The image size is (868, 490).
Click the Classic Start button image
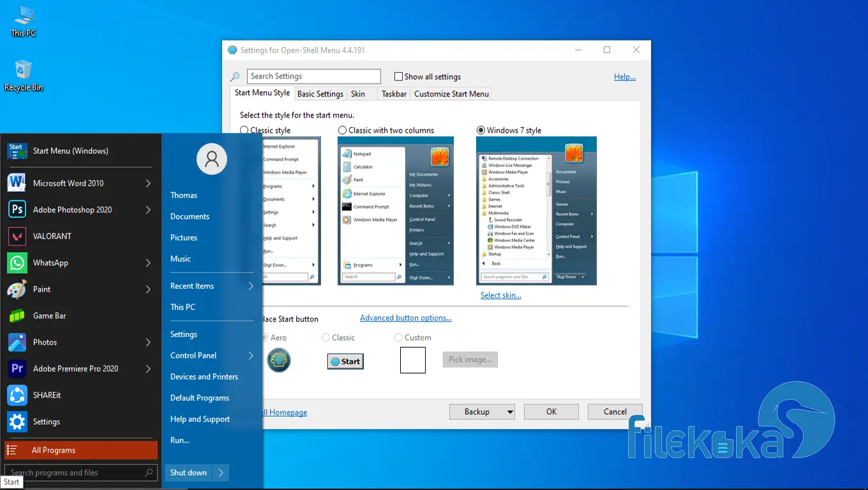click(345, 361)
